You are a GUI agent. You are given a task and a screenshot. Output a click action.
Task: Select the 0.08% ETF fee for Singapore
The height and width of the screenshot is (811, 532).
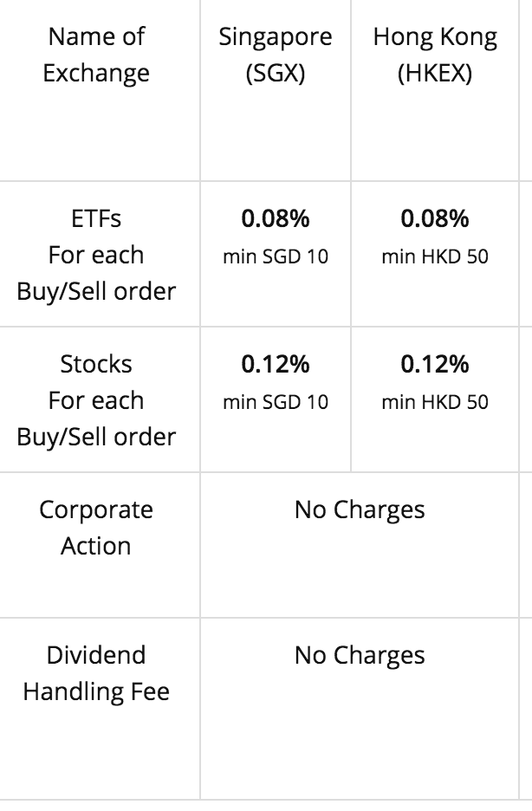click(x=275, y=218)
